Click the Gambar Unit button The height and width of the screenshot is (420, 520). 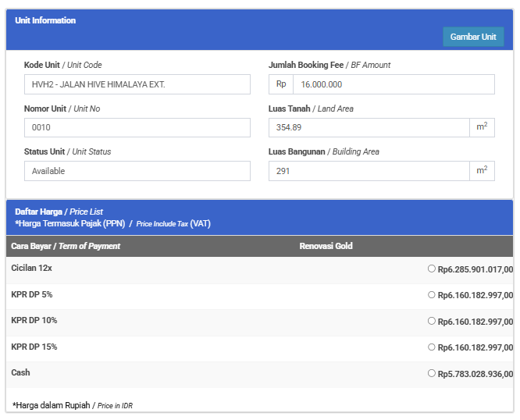473,37
